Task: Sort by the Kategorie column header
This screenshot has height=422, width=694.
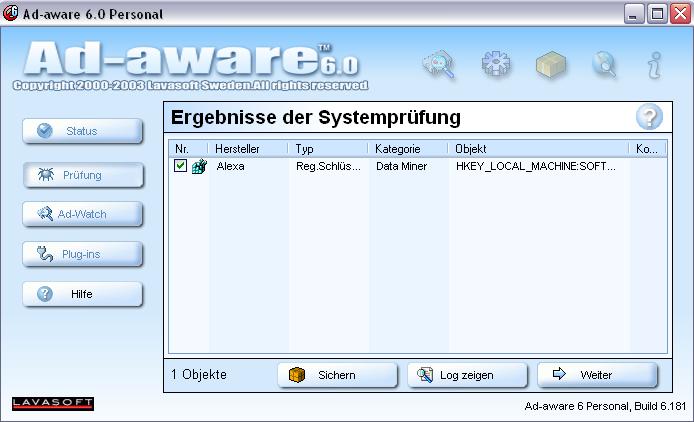Action: (x=408, y=149)
